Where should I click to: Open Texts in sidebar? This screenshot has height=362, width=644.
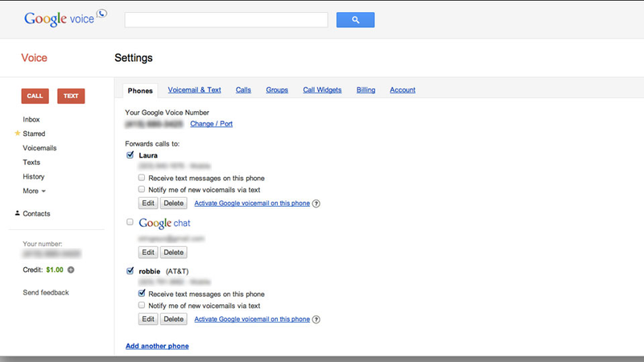tap(31, 162)
